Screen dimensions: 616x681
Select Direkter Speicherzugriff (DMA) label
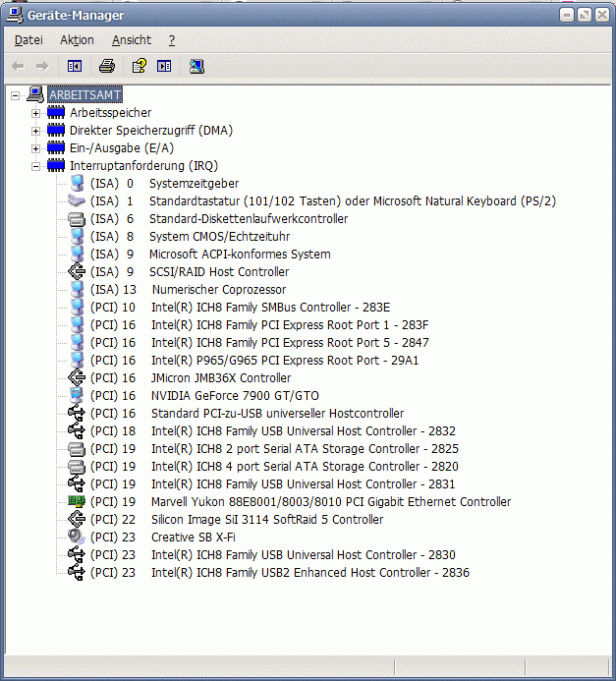point(151,131)
